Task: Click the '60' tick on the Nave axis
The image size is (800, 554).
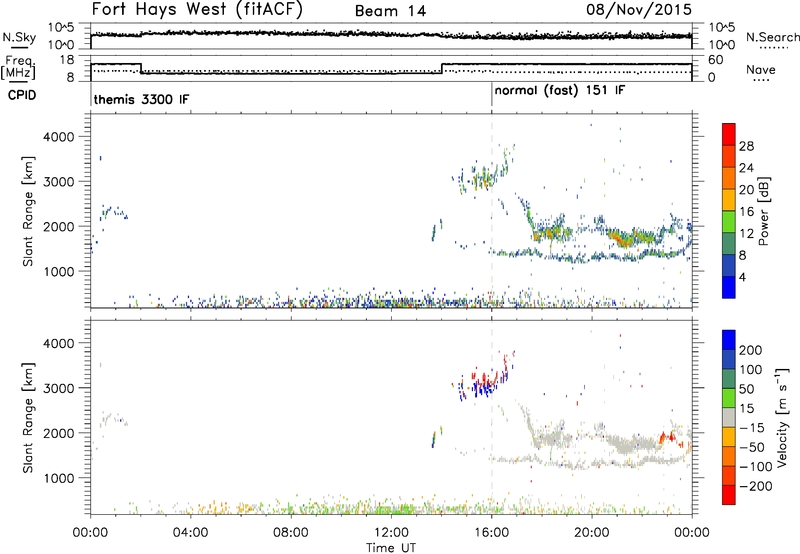Action: [716, 60]
